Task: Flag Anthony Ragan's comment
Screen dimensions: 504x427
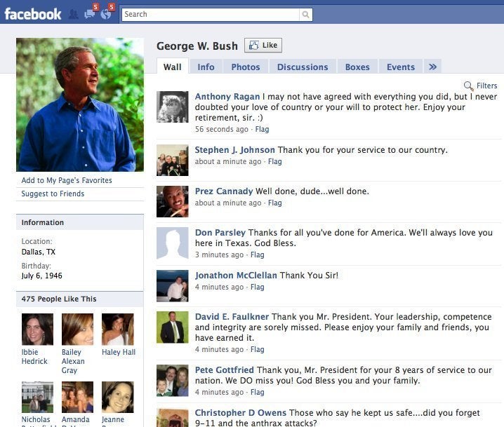Action: [x=262, y=130]
